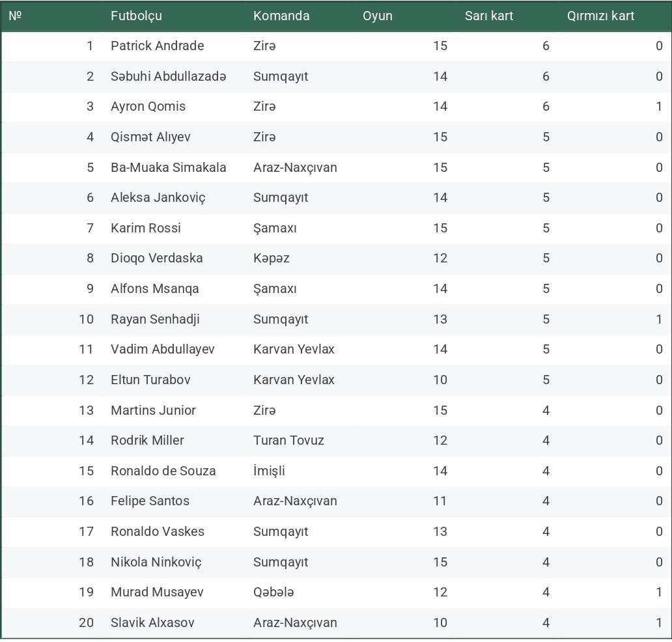Screen dimensions: 672x642
Task: Open player Patrick Andrade
Action: 157,46
